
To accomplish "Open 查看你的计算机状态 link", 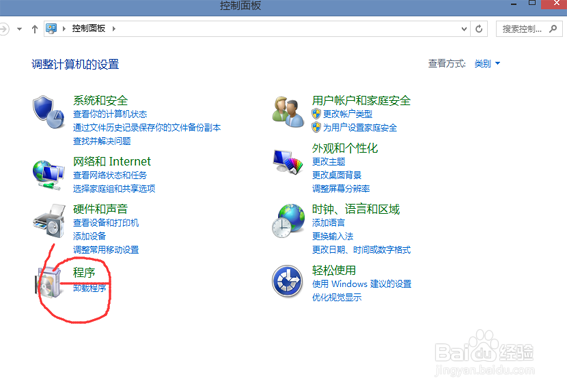I will (x=110, y=114).
